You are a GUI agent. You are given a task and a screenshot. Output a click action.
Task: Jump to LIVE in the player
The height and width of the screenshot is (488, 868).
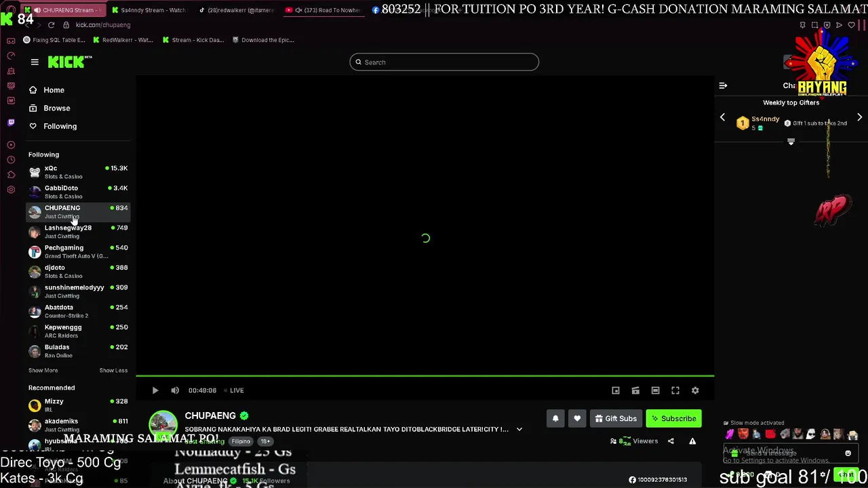234,390
